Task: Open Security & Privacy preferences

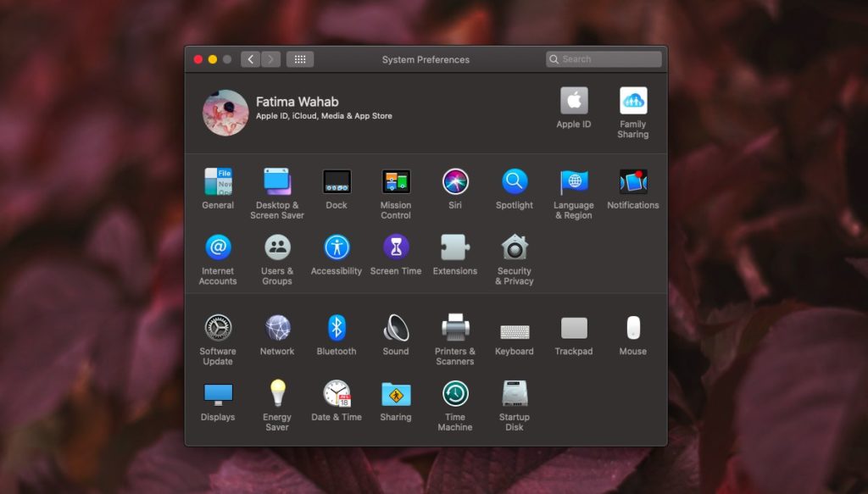Action: pos(515,249)
